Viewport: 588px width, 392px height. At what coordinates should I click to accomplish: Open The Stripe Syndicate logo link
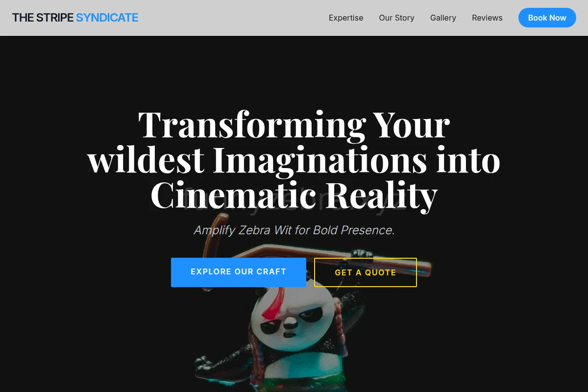[x=75, y=18]
